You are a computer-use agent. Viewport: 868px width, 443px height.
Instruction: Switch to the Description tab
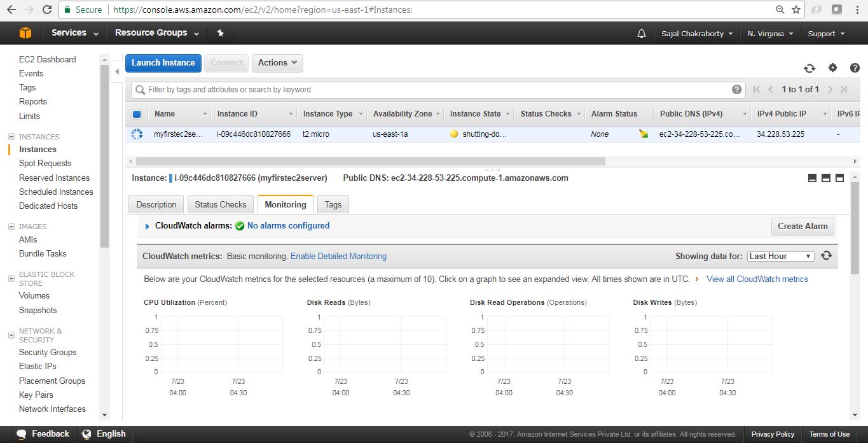coord(156,204)
